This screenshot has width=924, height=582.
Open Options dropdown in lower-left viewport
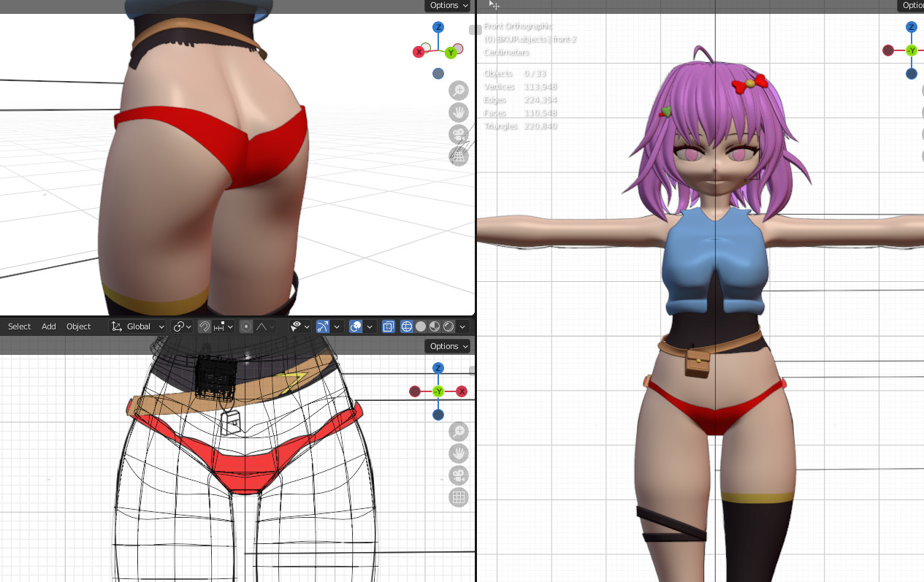pyautogui.click(x=448, y=346)
